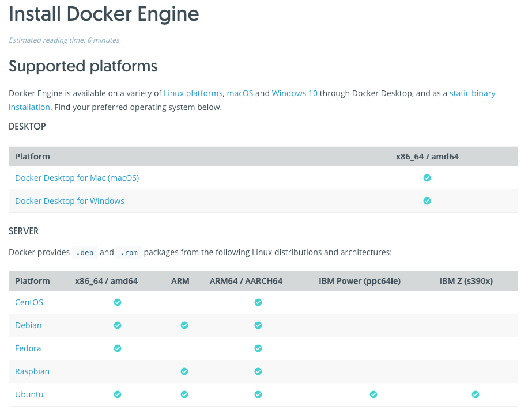Open the Raspbian platform link
Image resolution: width=532 pixels, height=414 pixels.
coord(32,371)
